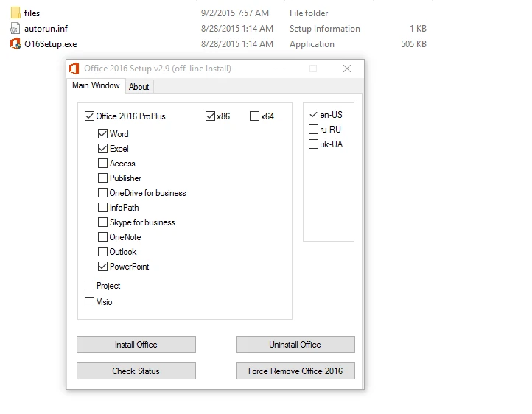The height and width of the screenshot is (414, 532).
Task: Enable the Visio checkbox
Action: [89, 302]
